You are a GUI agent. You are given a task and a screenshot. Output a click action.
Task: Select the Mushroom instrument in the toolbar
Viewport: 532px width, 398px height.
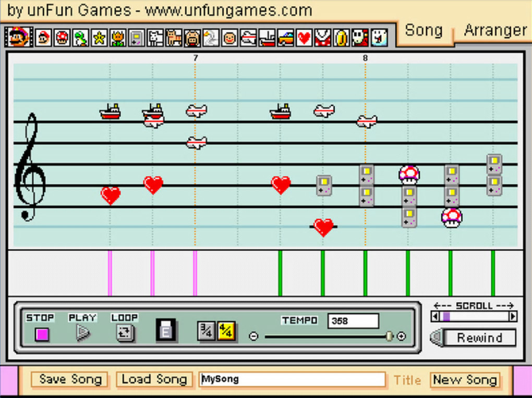point(62,38)
